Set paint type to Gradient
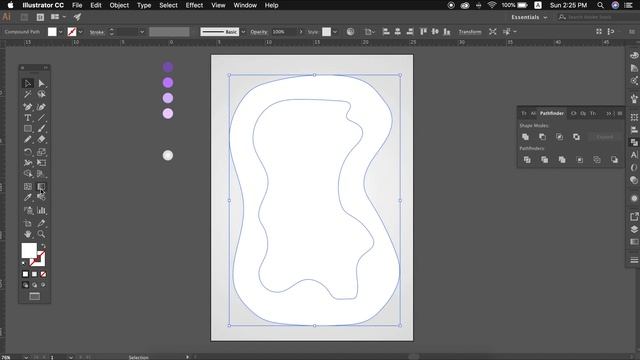Image resolution: width=640 pixels, height=360 pixels. [x=34, y=274]
